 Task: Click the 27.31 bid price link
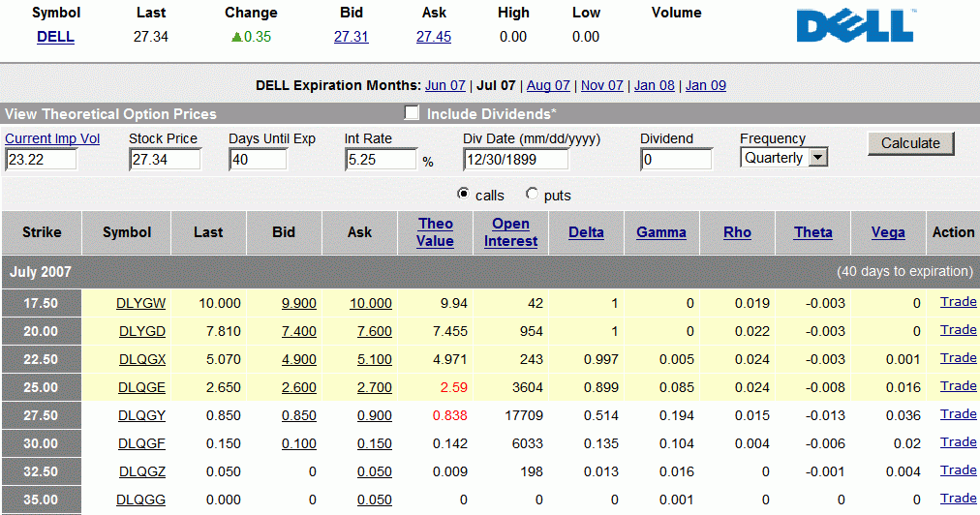(352, 37)
